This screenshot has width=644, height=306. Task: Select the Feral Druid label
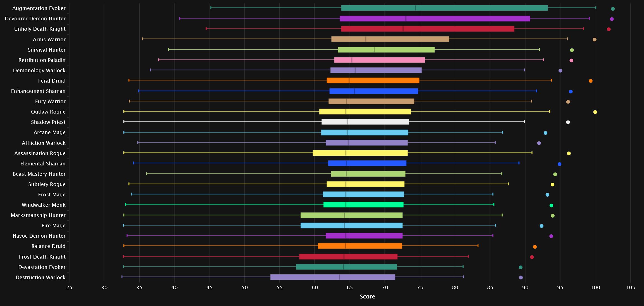point(52,81)
